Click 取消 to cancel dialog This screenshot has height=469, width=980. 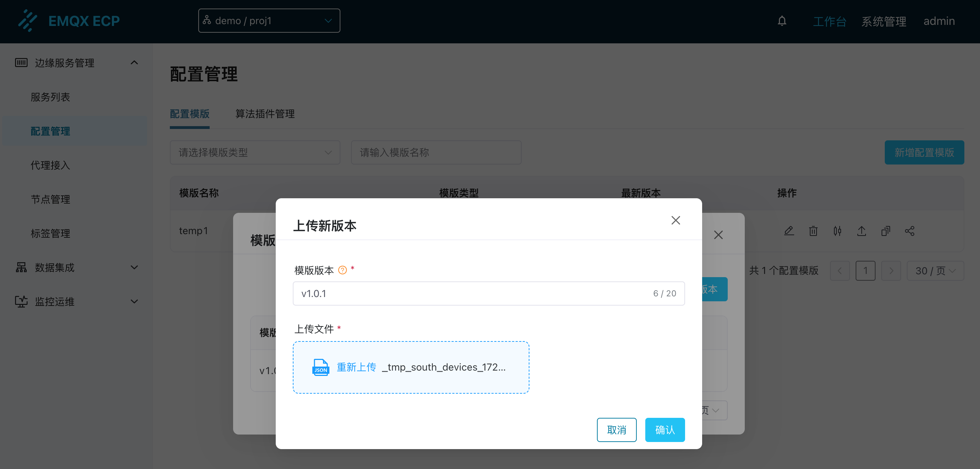click(617, 429)
